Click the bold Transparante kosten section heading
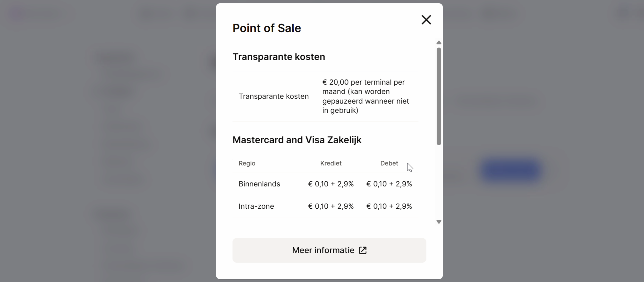The image size is (644, 282). (279, 57)
